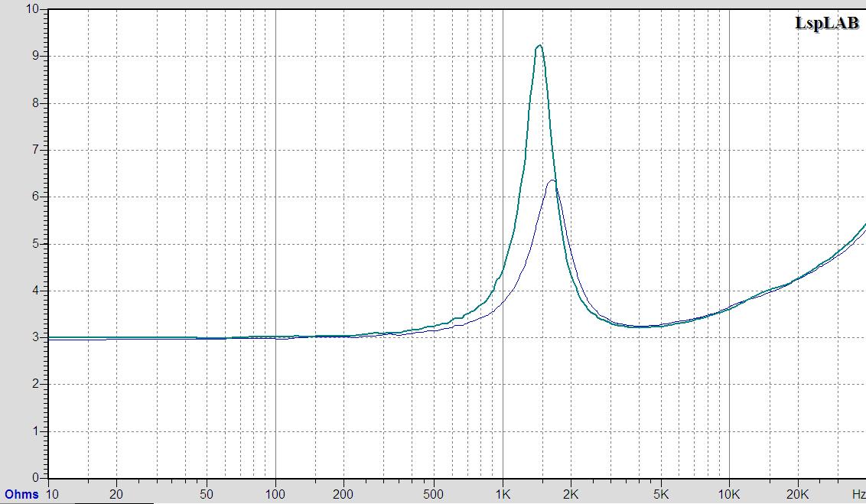Click the 50 frequency axis label
This screenshot has width=866, height=504.
[x=207, y=494]
